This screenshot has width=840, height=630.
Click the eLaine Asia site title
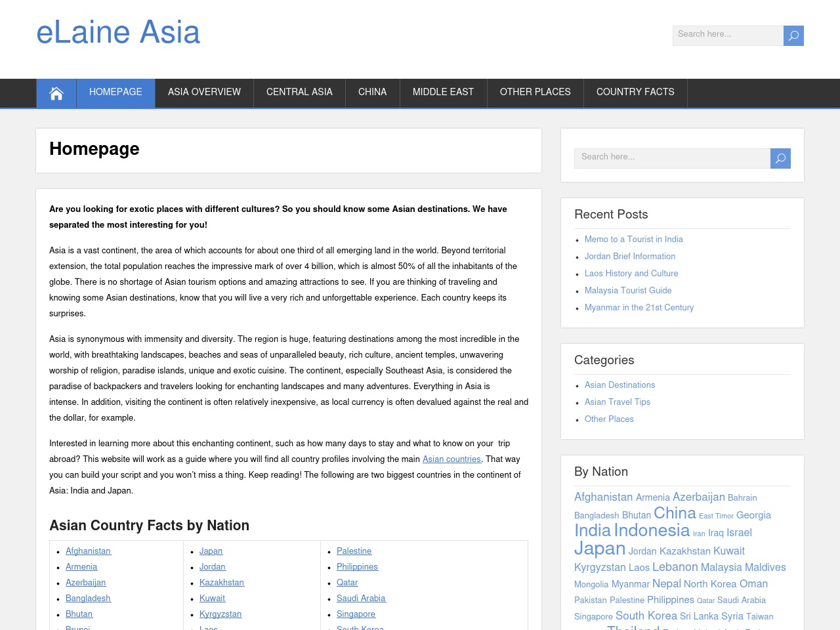tap(118, 32)
